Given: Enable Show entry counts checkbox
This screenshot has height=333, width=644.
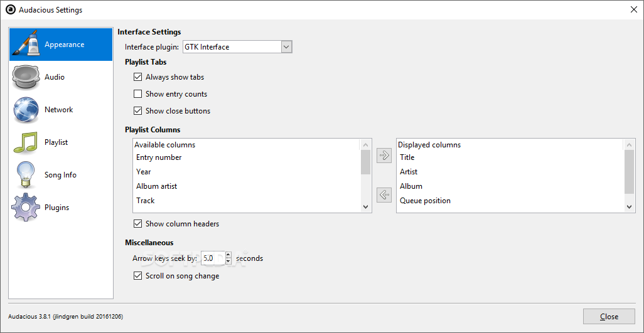Looking at the screenshot, I should coord(137,94).
